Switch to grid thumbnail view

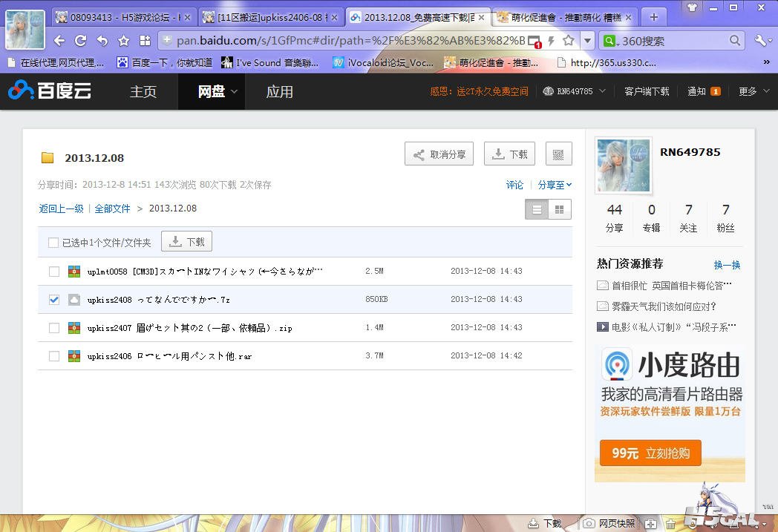point(560,209)
